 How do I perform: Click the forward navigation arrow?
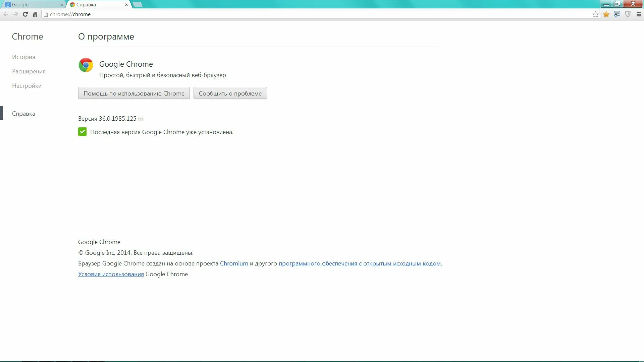15,14
